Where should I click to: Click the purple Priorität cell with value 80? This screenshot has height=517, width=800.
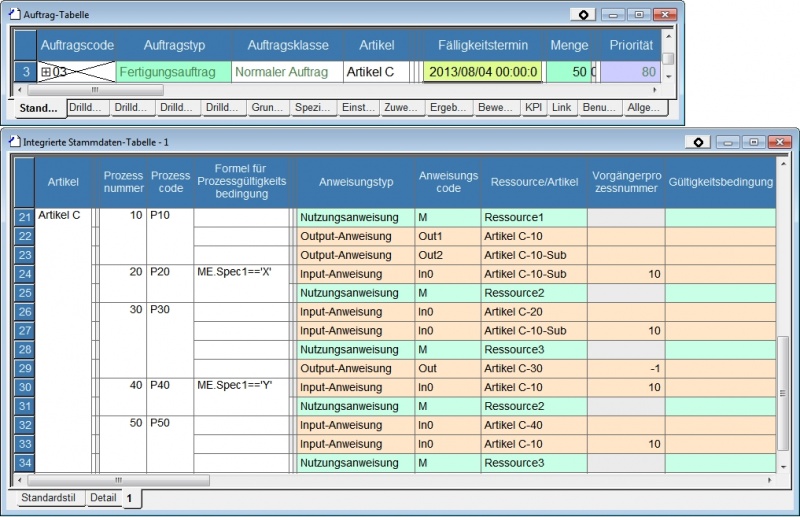(630, 72)
